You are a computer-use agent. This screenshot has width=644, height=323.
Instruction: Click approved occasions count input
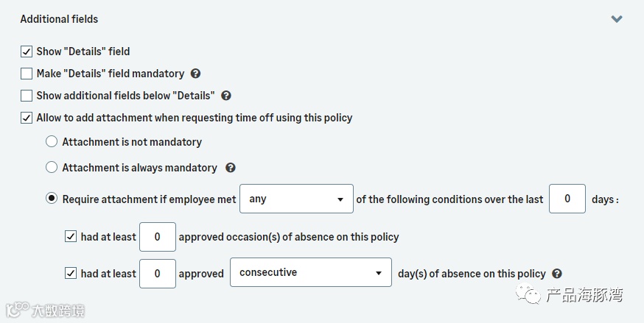pyautogui.click(x=158, y=237)
